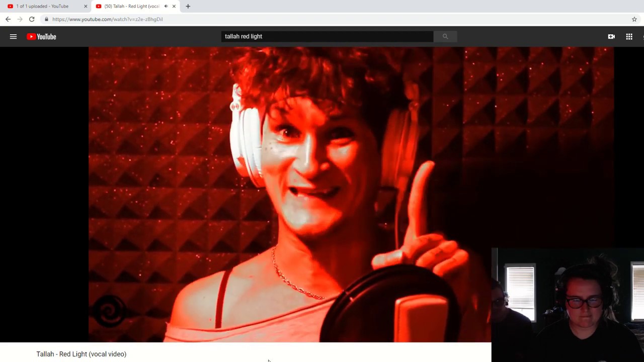Bookmark this page with the star icon
644x362 pixels.
pos(634,19)
